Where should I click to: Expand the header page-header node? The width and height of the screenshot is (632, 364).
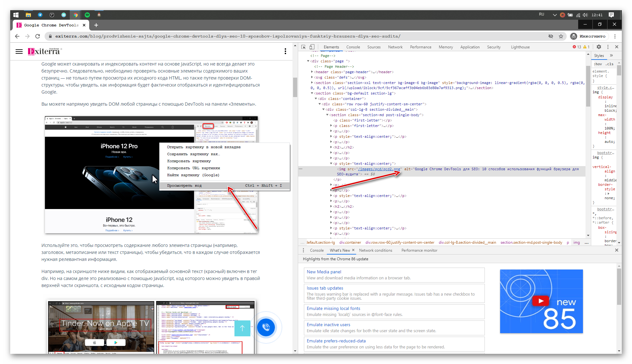click(312, 72)
